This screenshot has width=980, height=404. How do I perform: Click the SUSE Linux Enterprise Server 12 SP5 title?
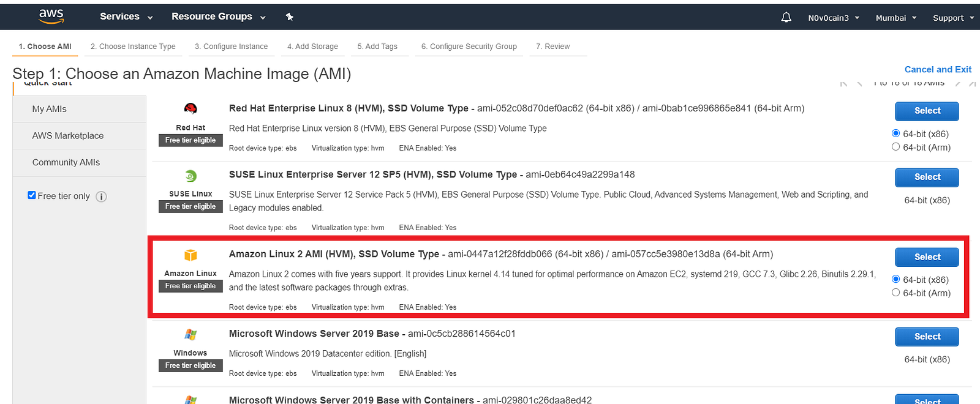click(373, 174)
